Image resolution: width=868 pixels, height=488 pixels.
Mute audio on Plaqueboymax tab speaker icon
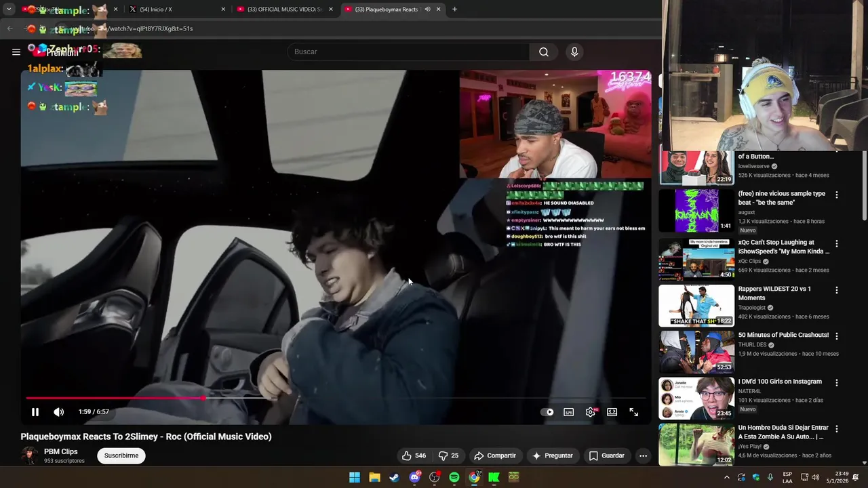click(x=427, y=9)
